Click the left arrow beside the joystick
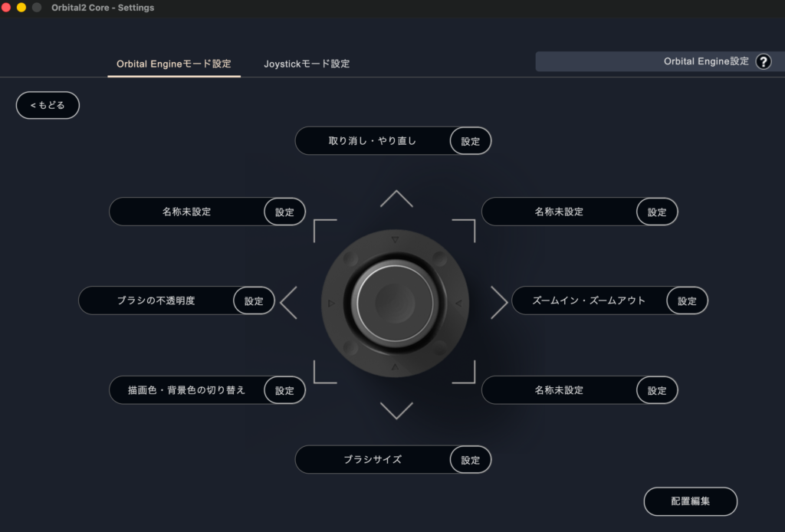Screen dimensions: 785x532 tap(289, 302)
